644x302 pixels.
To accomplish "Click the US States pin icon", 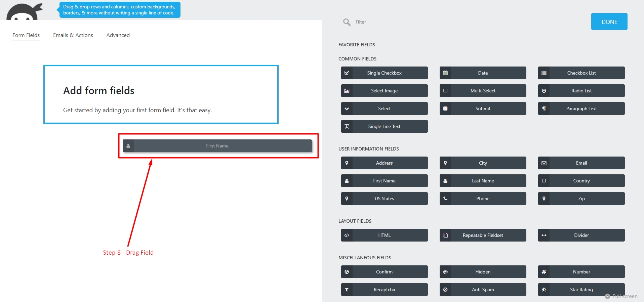I will (347, 199).
